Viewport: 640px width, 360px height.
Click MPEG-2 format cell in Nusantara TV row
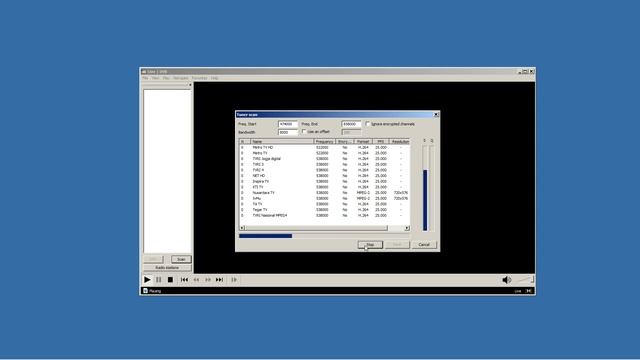pos(363,193)
